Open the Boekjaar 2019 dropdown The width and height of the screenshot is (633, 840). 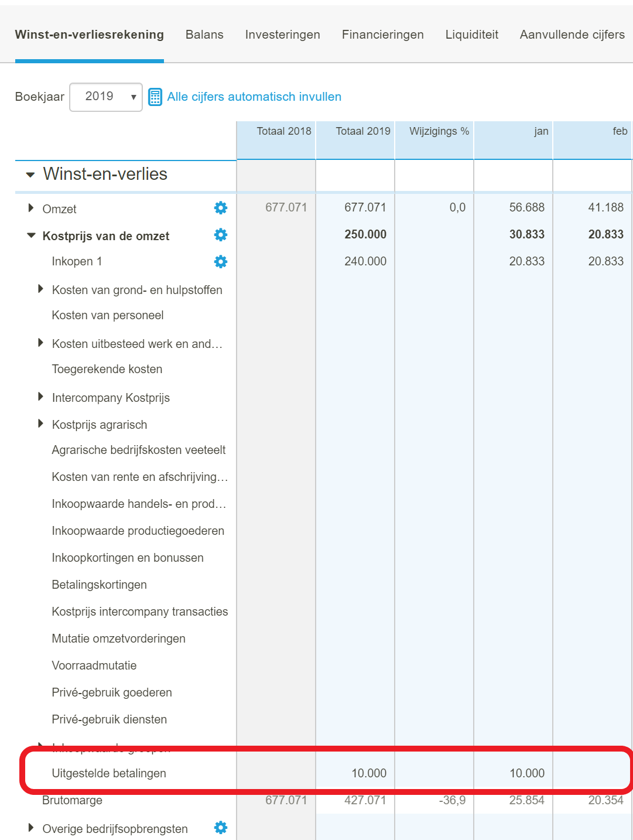pyautogui.click(x=106, y=97)
